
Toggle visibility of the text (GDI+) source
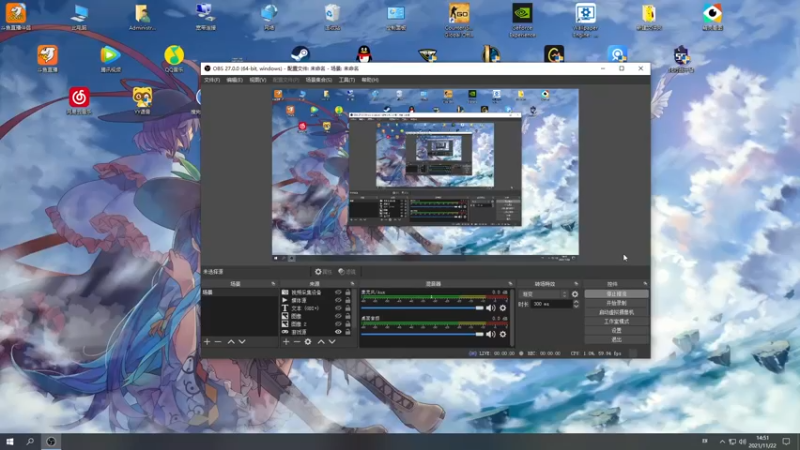tap(338, 308)
